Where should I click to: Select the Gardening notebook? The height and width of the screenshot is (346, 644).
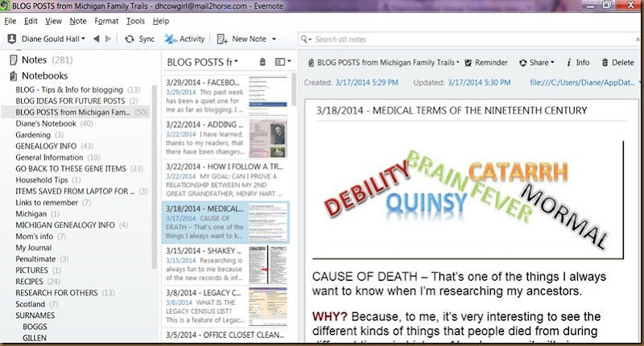[39, 134]
